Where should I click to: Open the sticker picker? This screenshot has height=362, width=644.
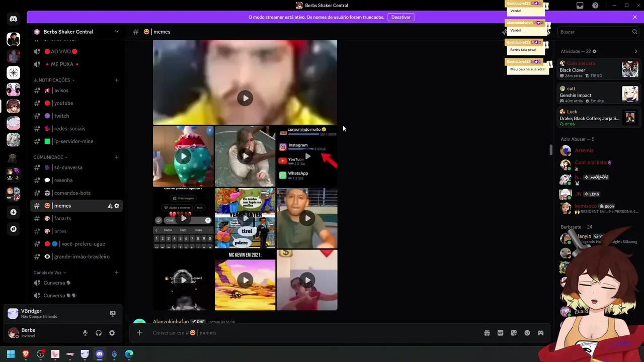point(514,333)
